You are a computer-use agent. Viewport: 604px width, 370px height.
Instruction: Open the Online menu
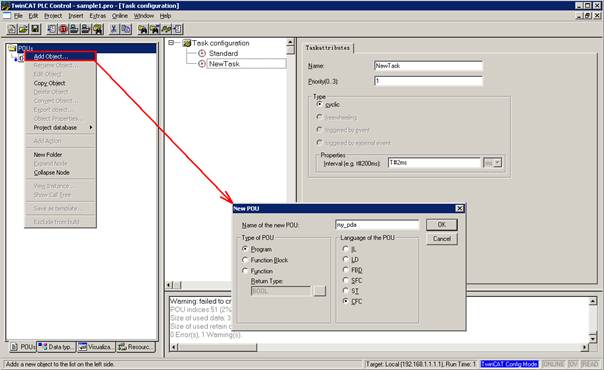click(x=120, y=16)
